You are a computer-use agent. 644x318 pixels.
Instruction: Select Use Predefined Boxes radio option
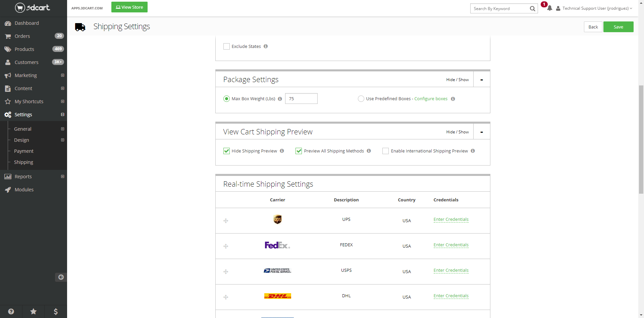pyautogui.click(x=361, y=99)
